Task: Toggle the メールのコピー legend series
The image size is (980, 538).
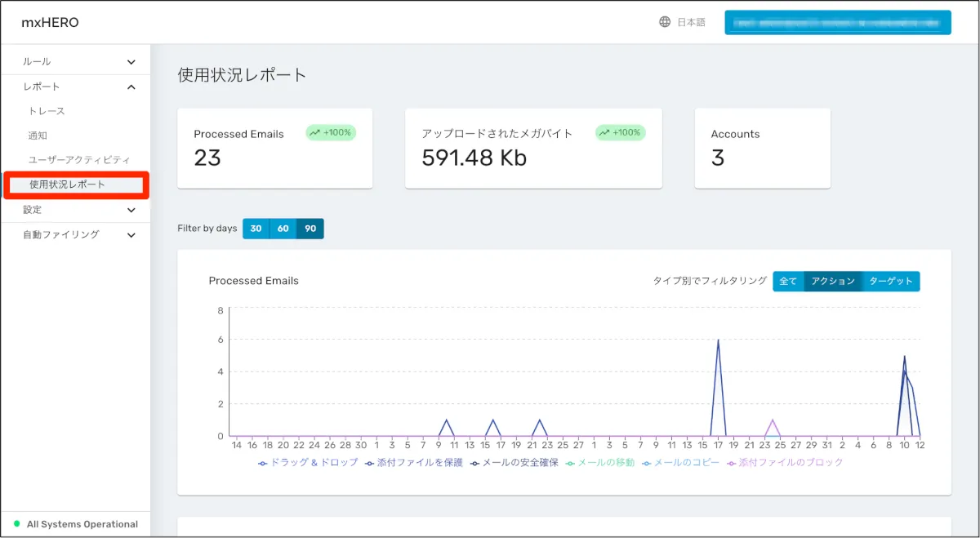Action: point(680,463)
